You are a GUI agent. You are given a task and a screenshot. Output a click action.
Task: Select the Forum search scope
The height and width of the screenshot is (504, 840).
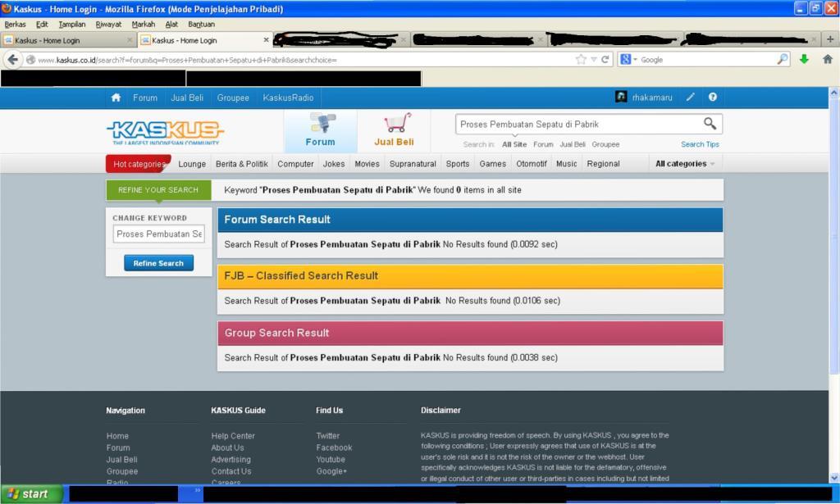pyautogui.click(x=543, y=144)
